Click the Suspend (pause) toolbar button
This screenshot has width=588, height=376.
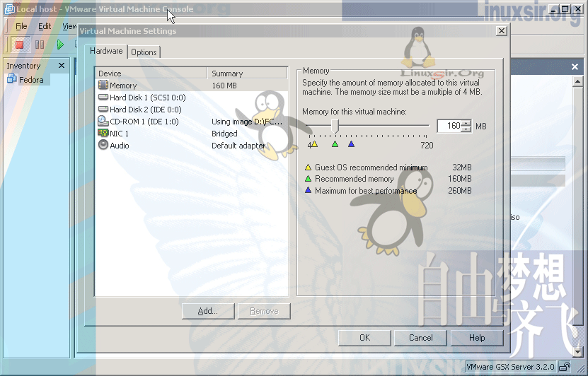[x=40, y=45]
